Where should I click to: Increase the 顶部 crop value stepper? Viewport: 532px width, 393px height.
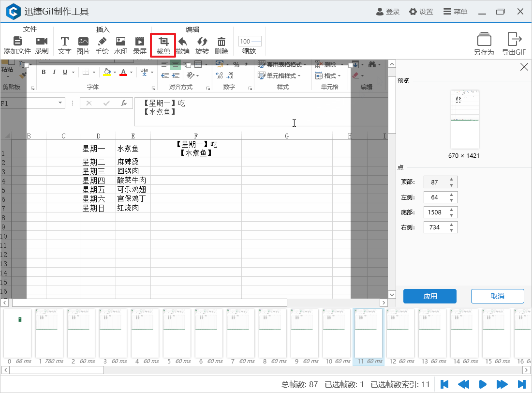point(452,180)
